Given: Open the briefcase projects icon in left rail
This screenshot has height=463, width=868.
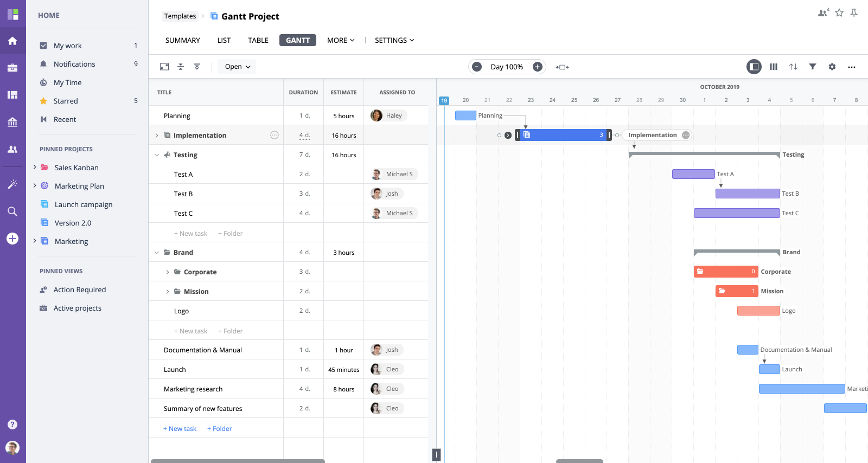Looking at the screenshot, I should click(x=12, y=68).
